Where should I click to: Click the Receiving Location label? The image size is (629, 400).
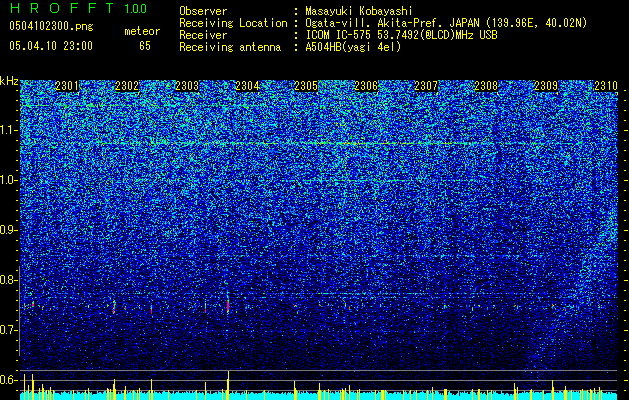click(x=233, y=23)
